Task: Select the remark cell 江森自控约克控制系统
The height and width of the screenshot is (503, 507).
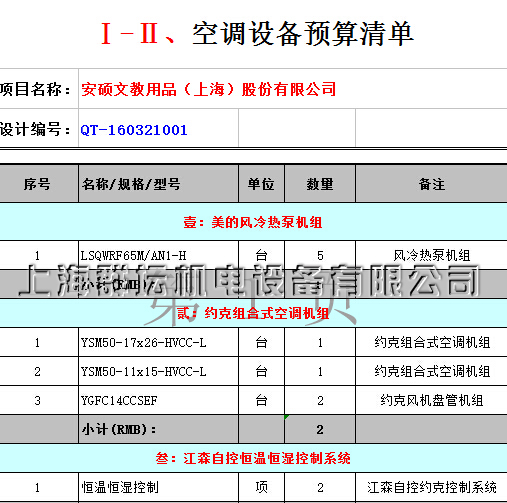Action: (x=432, y=487)
